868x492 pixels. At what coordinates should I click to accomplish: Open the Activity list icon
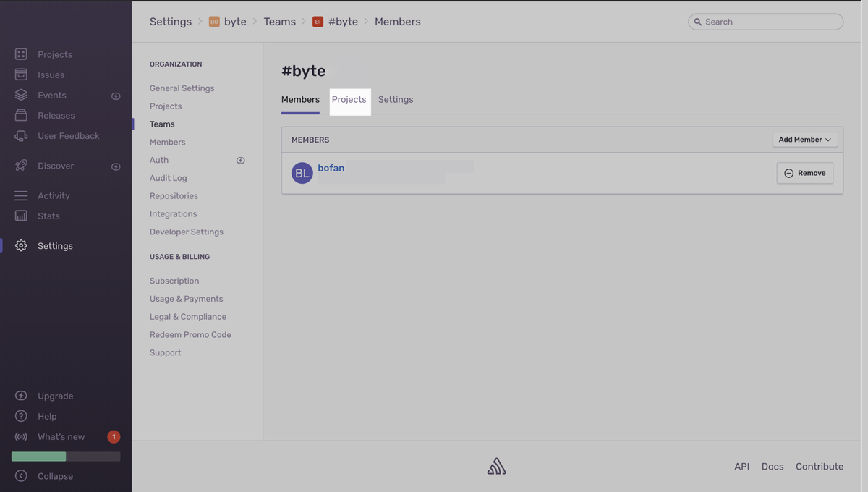point(21,195)
